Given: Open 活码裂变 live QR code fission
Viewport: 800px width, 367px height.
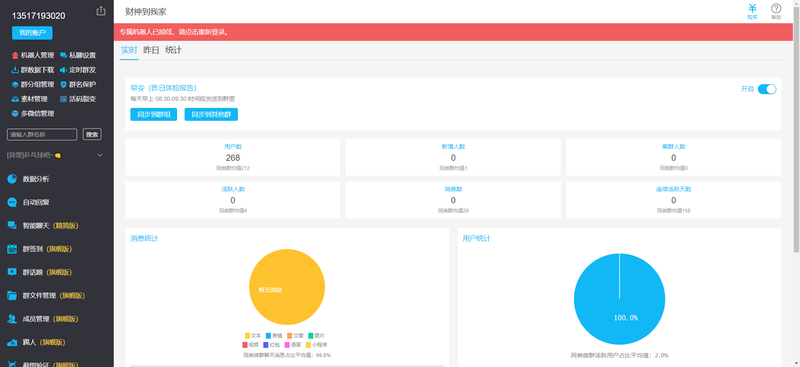Looking at the screenshot, I should [x=78, y=99].
